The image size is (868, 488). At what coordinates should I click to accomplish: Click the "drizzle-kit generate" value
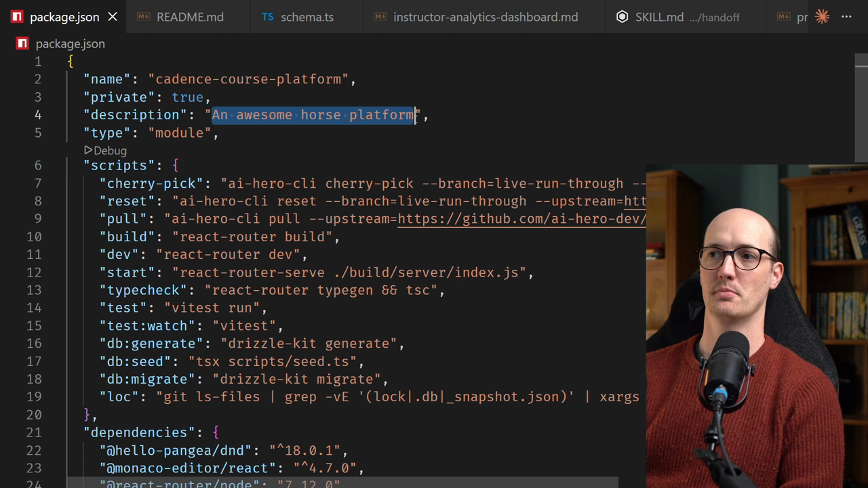coord(309,344)
